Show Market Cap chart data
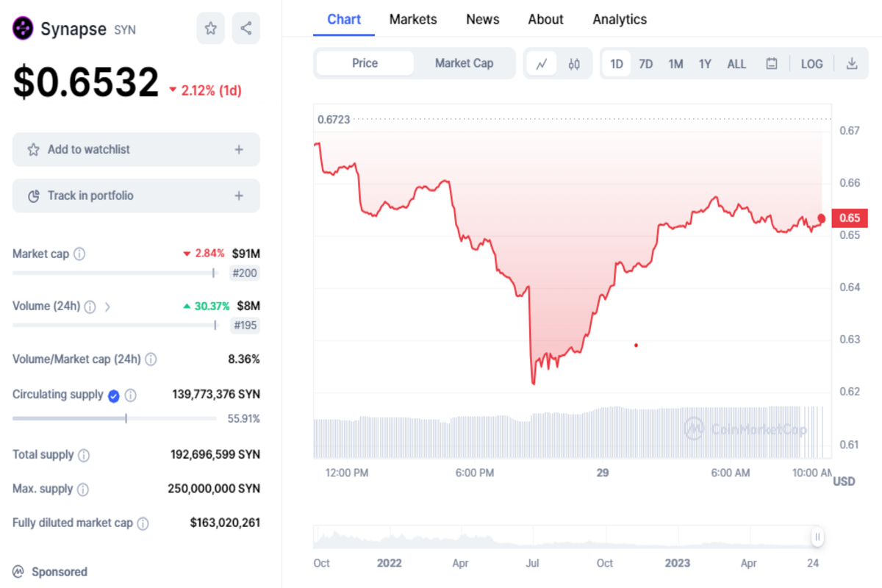This screenshot has width=882, height=588. [464, 63]
